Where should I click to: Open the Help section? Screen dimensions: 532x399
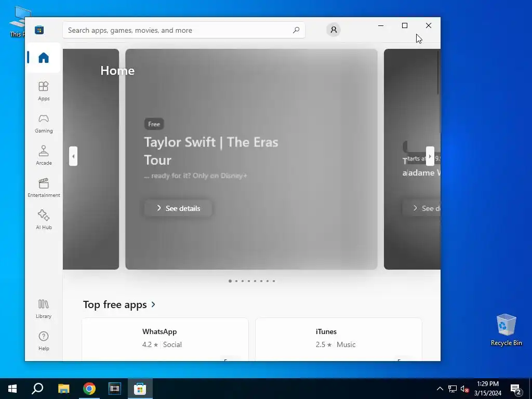click(44, 341)
